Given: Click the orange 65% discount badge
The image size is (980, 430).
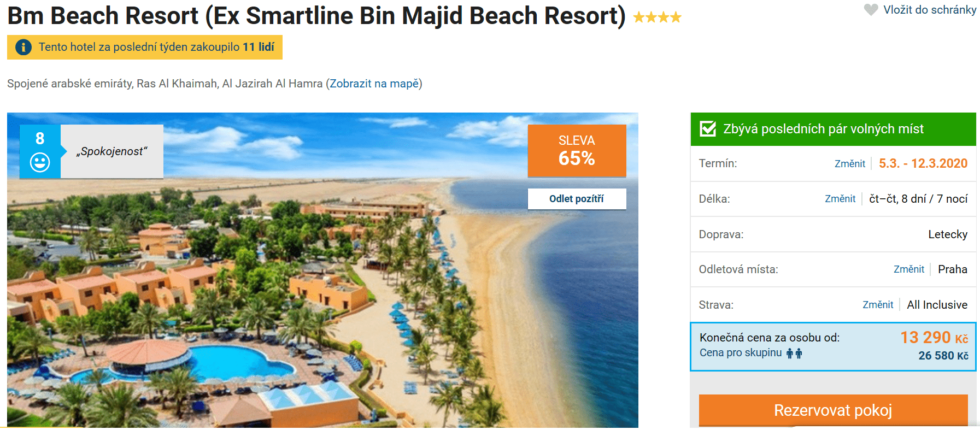Looking at the screenshot, I should [577, 151].
